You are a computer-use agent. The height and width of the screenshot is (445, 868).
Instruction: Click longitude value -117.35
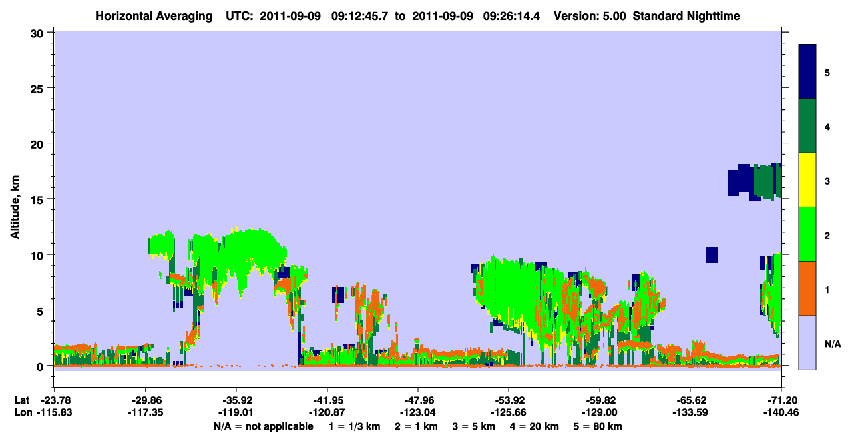pyautogui.click(x=145, y=412)
